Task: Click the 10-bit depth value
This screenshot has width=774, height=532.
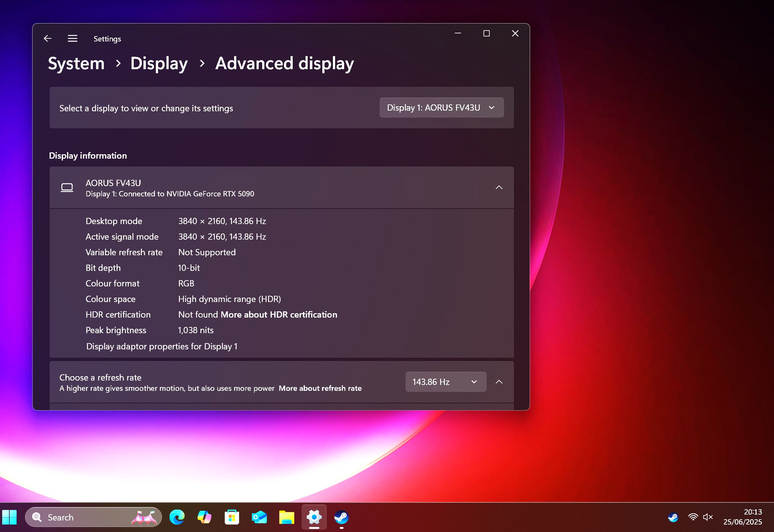Action: pyautogui.click(x=189, y=268)
